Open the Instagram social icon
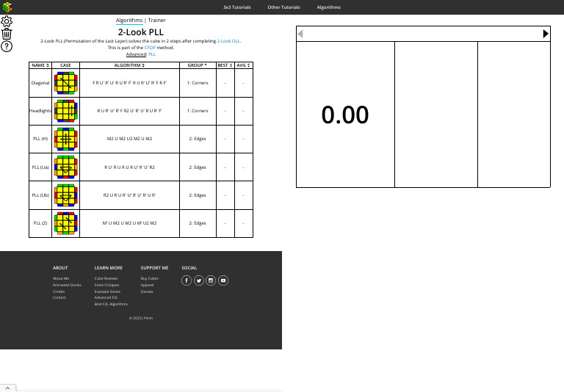 click(x=211, y=280)
